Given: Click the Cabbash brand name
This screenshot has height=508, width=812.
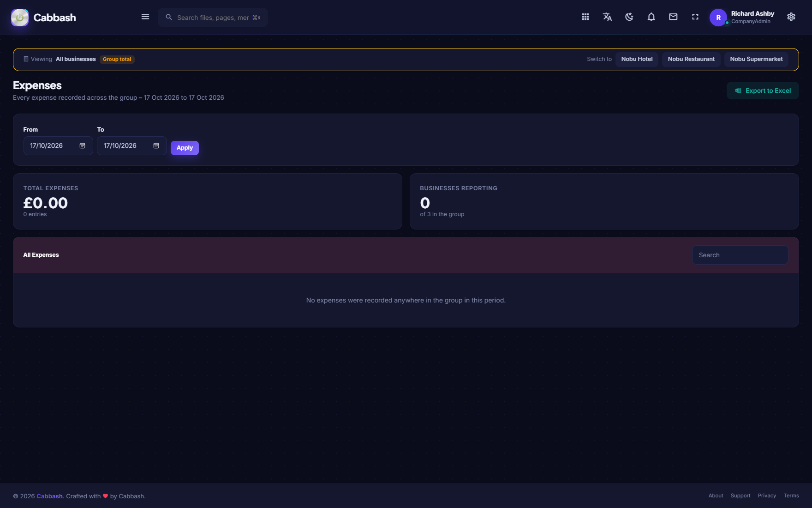Looking at the screenshot, I should point(54,18).
